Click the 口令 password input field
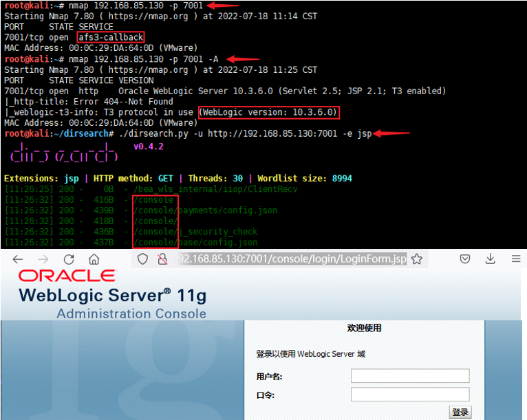This screenshot has width=527, height=420. pyautogui.click(x=410, y=394)
